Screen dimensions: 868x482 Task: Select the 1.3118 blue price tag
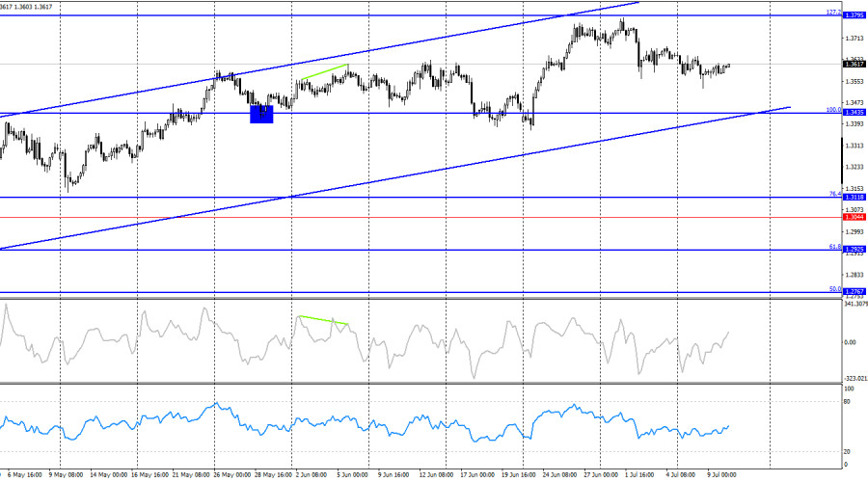tap(854, 197)
